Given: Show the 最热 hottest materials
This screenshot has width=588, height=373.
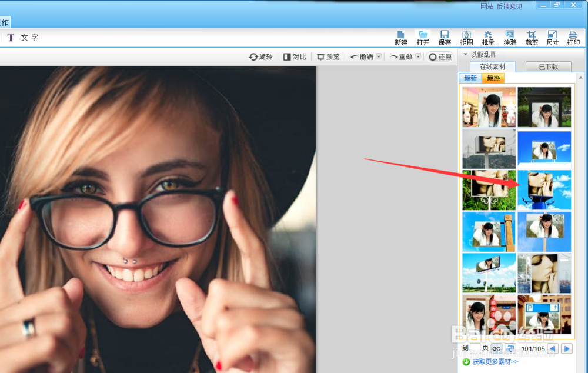Looking at the screenshot, I should coord(493,78).
